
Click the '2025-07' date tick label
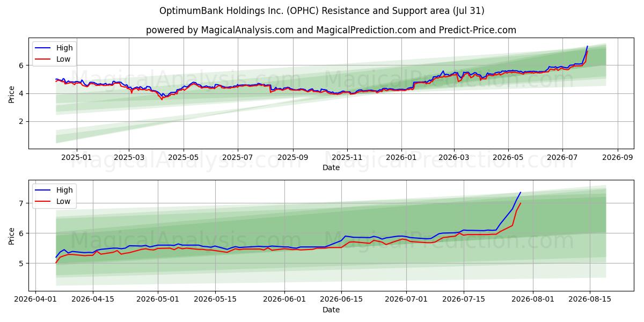tap(238, 158)
